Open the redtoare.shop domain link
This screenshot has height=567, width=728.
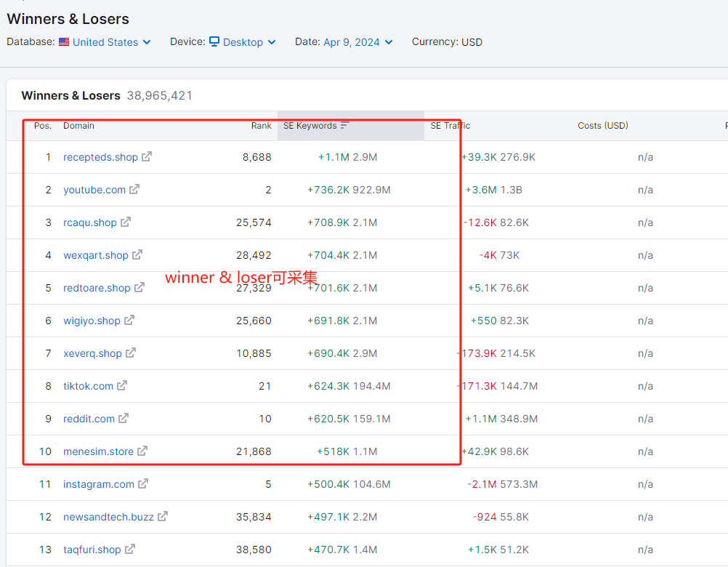pyautogui.click(x=97, y=289)
